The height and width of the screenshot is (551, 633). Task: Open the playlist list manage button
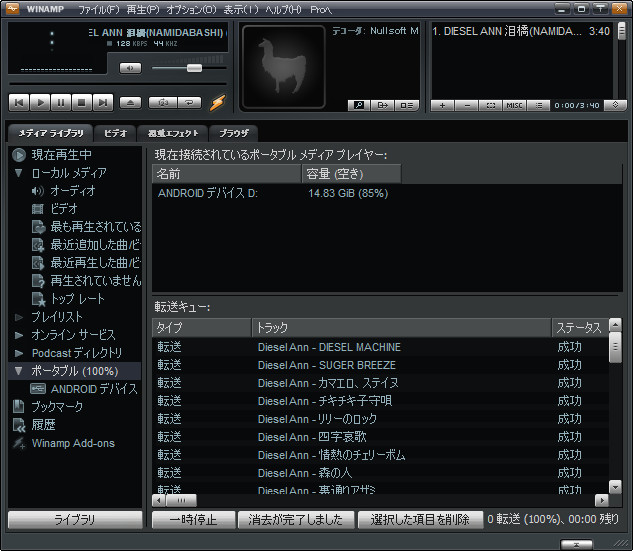point(539,105)
